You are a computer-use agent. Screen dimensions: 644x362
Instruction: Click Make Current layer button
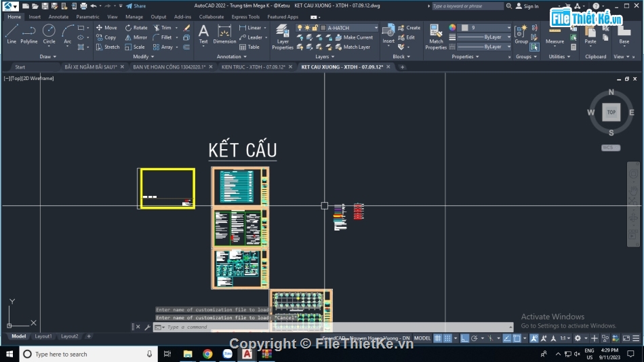click(354, 37)
